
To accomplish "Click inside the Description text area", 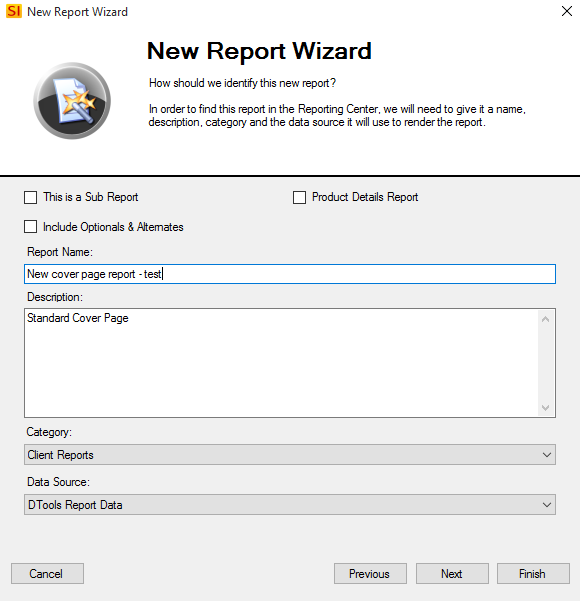I will (x=281, y=363).
